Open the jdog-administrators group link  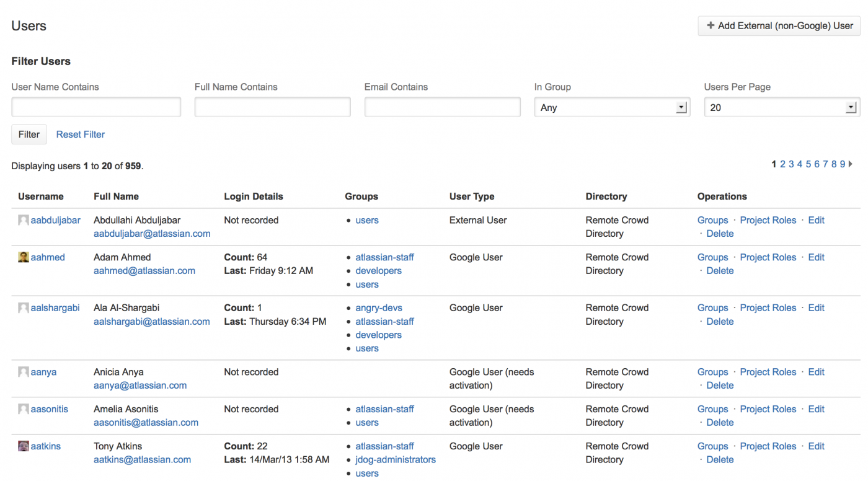(x=395, y=460)
